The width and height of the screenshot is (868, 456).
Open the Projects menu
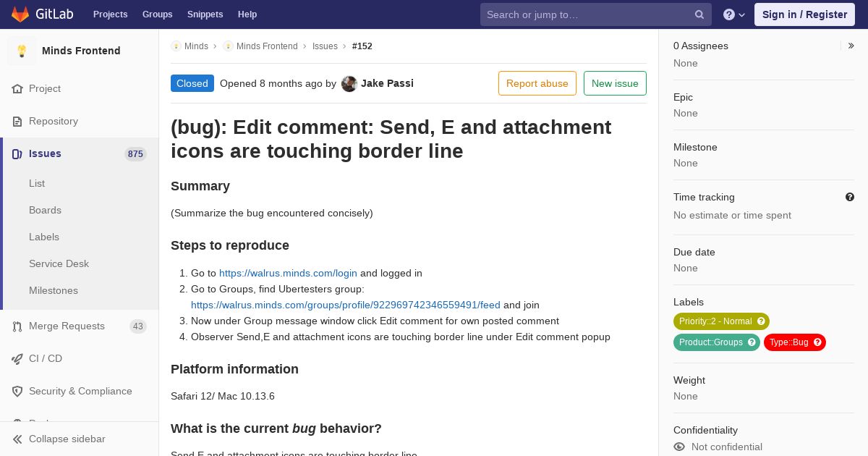coord(111,14)
